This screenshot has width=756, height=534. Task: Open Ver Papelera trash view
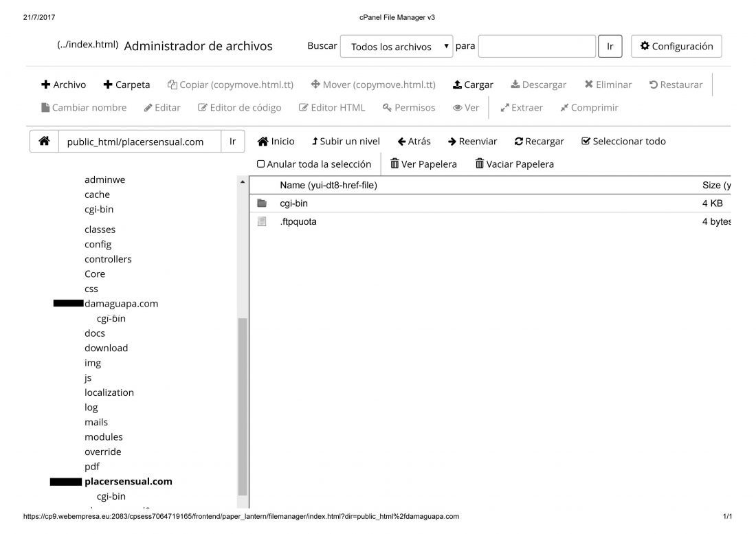pos(423,164)
